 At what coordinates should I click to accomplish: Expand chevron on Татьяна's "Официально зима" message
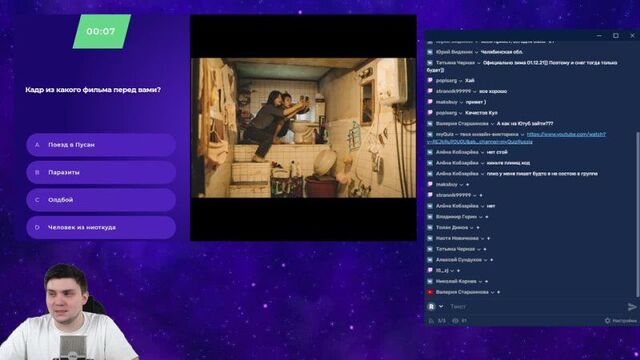pos(478,63)
